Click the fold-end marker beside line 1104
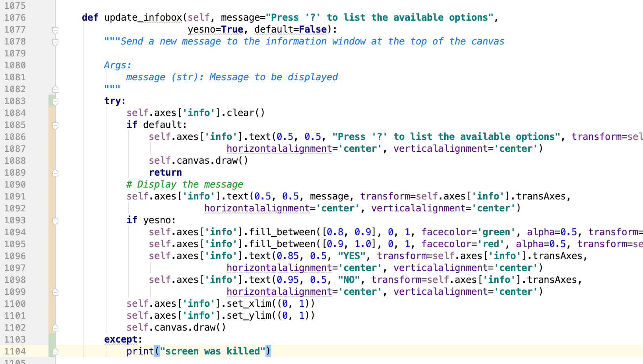Image resolution: width=643 pixels, height=364 pixels. 55,351
